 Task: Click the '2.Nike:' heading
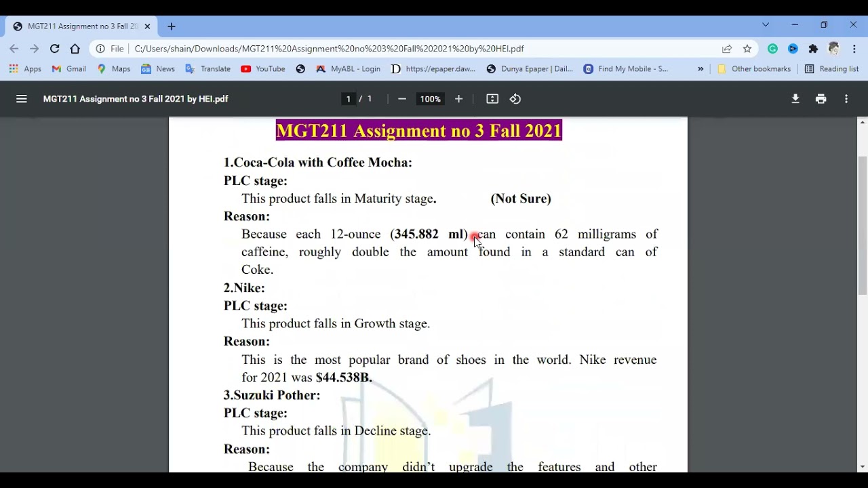tap(244, 288)
